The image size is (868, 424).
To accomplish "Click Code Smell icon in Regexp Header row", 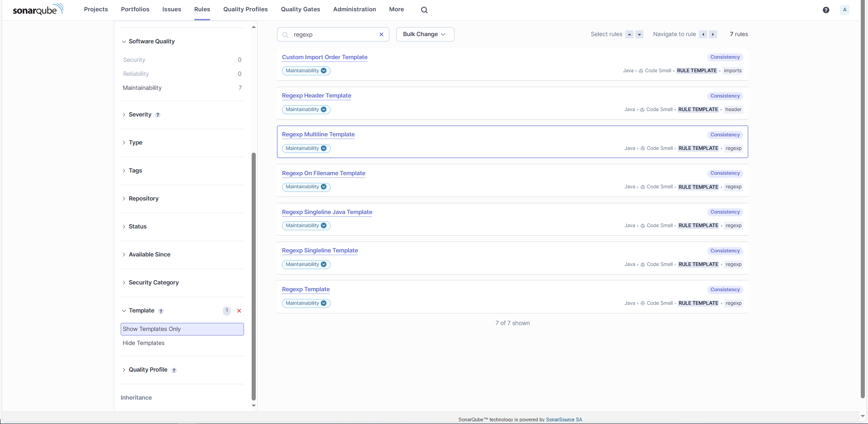I will click(642, 110).
